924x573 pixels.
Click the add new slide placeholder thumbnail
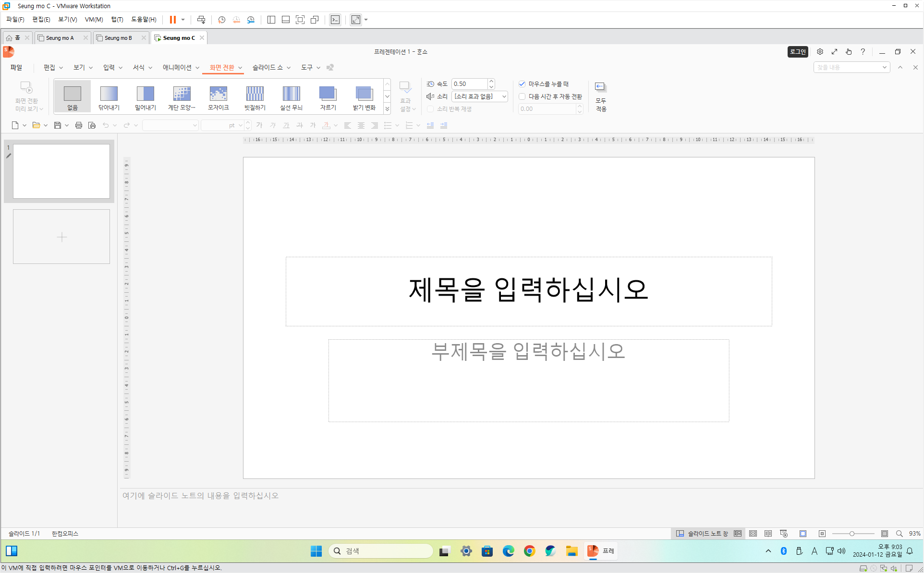pyautogui.click(x=61, y=237)
